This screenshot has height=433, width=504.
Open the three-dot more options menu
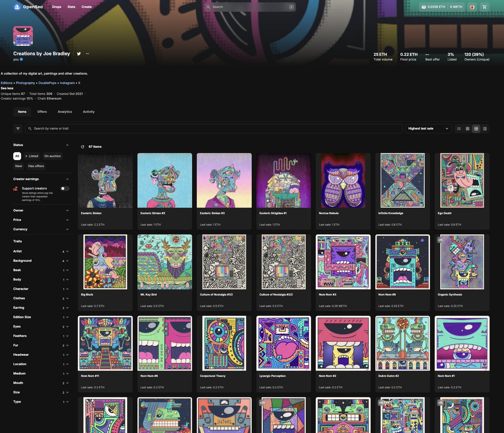pos(87,54)
